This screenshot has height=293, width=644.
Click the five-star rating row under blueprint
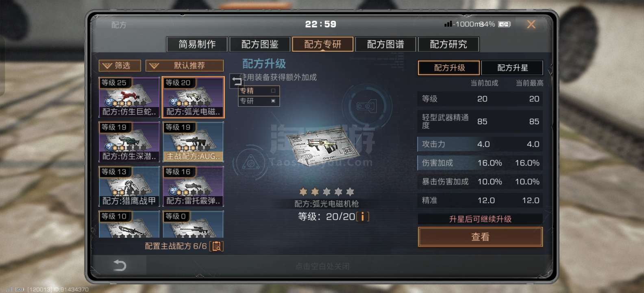(x=326, y=191)
